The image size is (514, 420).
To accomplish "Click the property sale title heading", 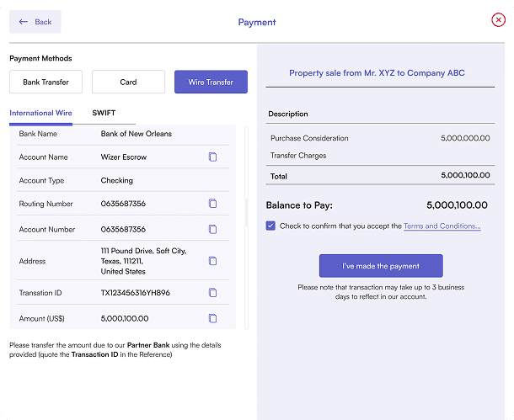I will click(377, 72).
